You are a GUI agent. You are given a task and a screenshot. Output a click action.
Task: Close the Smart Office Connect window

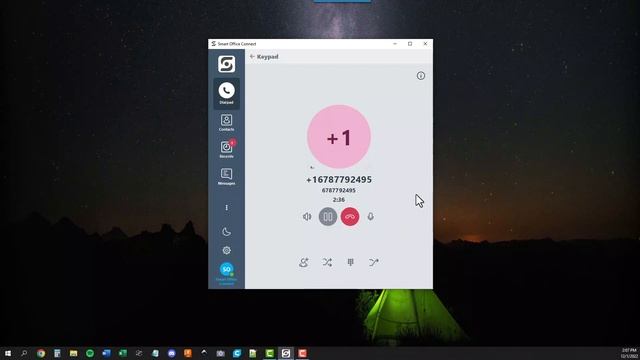pyautogui.click(x=425, y=44)
